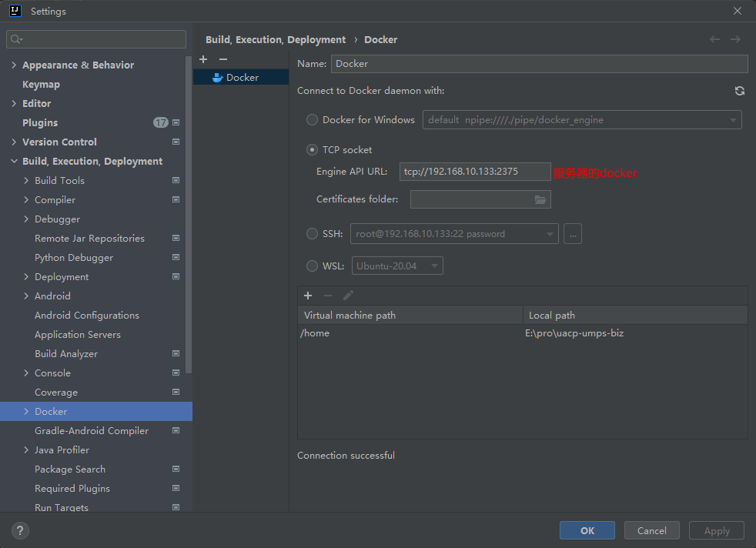Screen dimensions: 756x548
Task: Select the /home path mapping row
Action: pos(523,333)
